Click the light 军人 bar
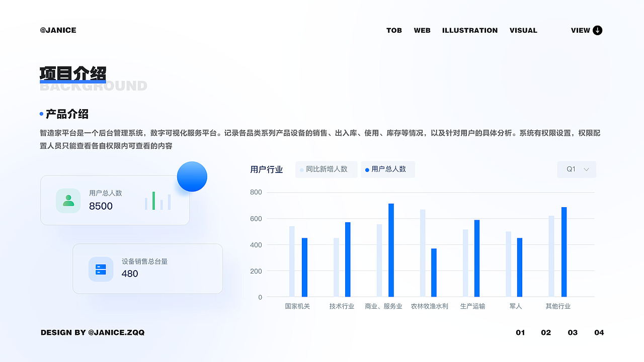 (x=509, y=264)
